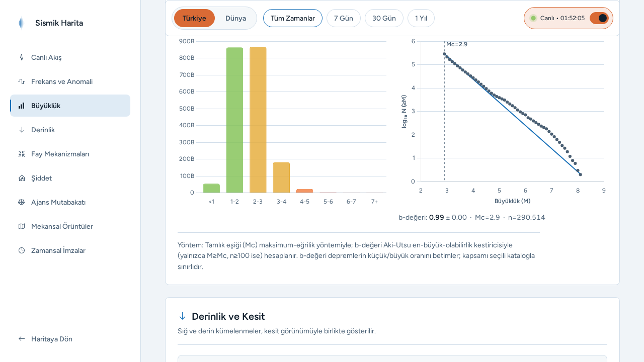Go to Mekansal Örüntüler

pos(70,226)
